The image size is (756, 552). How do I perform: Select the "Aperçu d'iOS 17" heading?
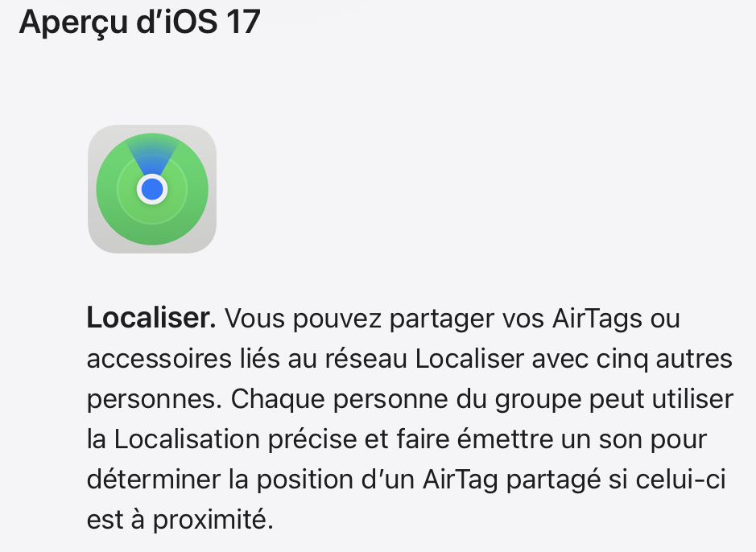click(x=140, y=23)
